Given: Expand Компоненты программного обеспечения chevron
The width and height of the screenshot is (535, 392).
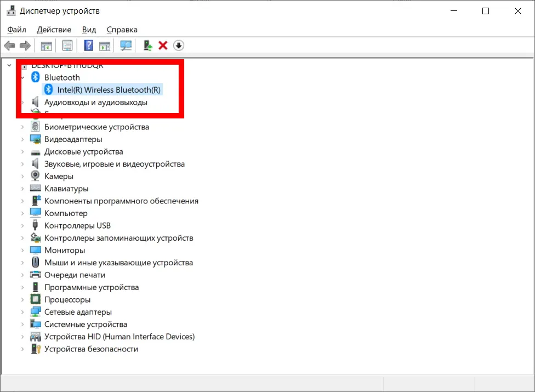Looking at the screenshot, I should click(22, 201).
